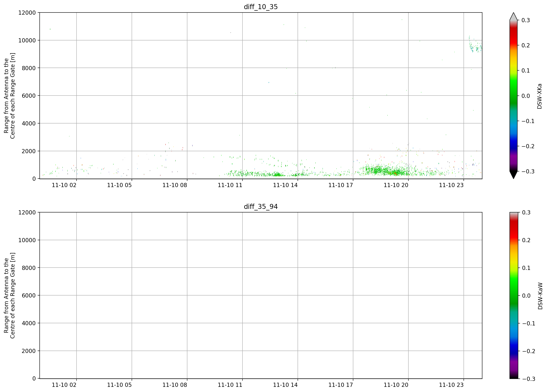
Task: Click '11-10 17' tick under diff_35_94 plot
Action: click(x=341, y=385)
